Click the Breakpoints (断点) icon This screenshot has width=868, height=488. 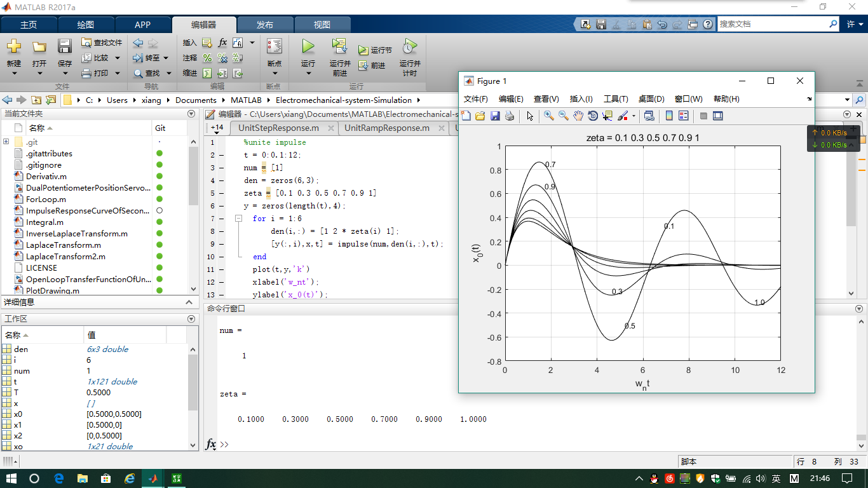275,46
